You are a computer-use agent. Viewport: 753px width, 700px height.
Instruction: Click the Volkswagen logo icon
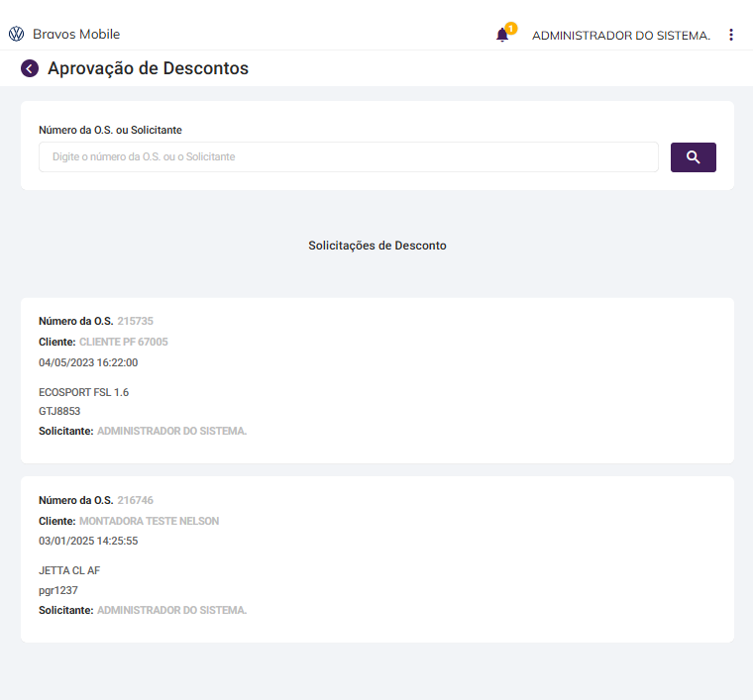point(16,35)
